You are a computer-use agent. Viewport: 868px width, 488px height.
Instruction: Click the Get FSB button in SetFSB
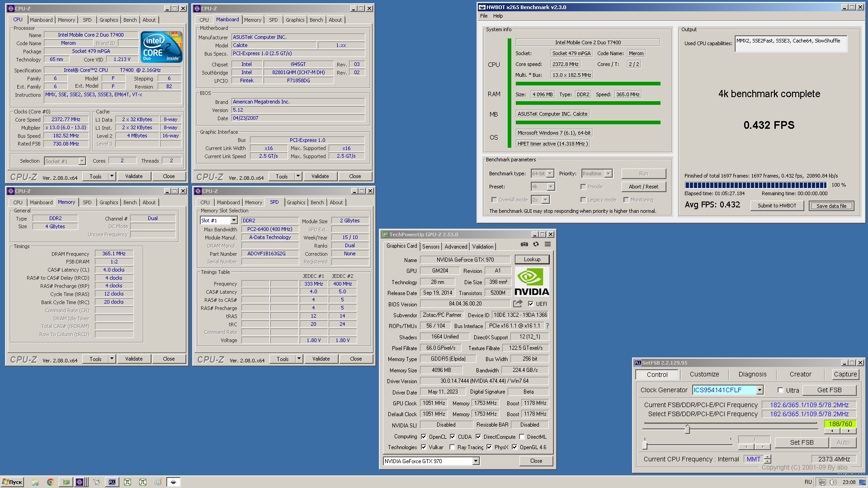click(829, 390)
